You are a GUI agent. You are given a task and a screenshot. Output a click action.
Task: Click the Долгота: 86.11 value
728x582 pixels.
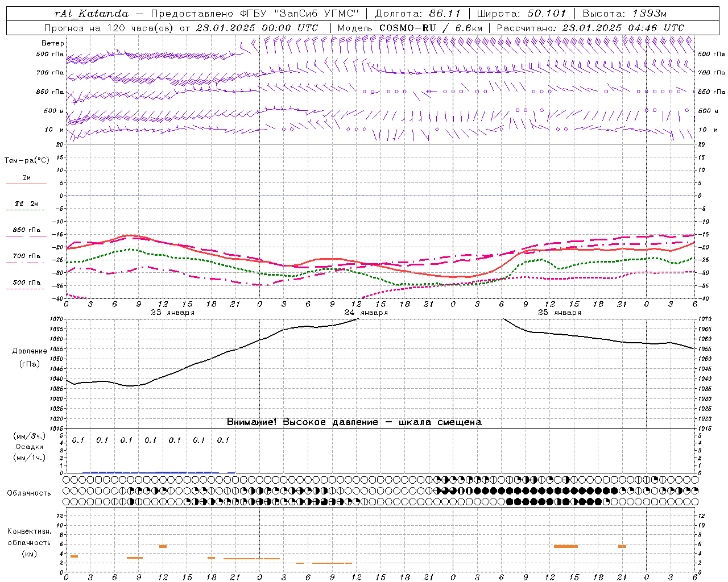pyautogui.click(x=419, y=14)
